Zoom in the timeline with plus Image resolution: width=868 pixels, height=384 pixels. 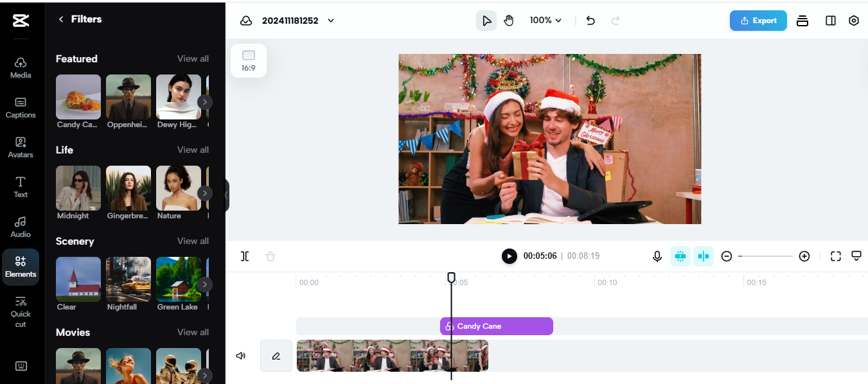click(x=804, y=256)
